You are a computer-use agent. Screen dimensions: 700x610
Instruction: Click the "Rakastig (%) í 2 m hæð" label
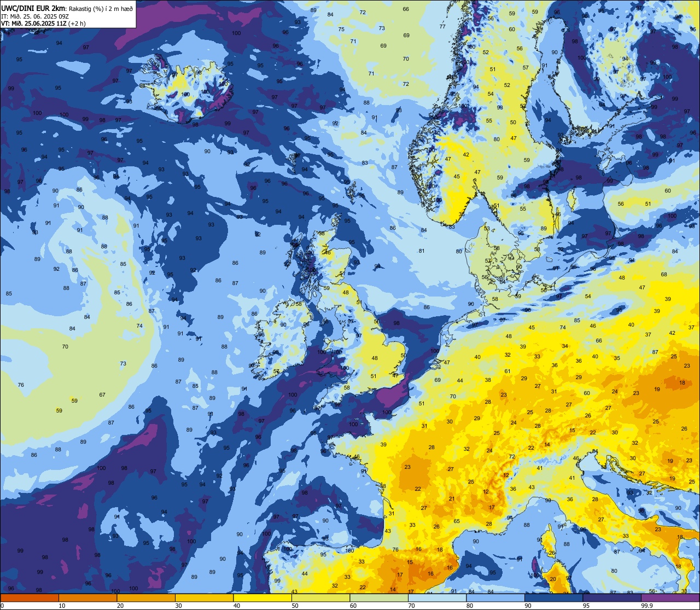click(100, 8)
